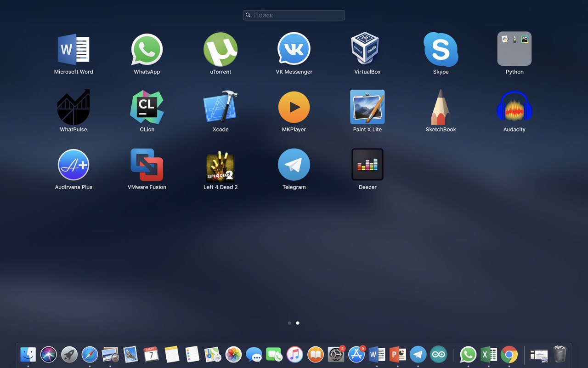Open Microsoft Word from the Launchpad grid

tap(73, 49)
